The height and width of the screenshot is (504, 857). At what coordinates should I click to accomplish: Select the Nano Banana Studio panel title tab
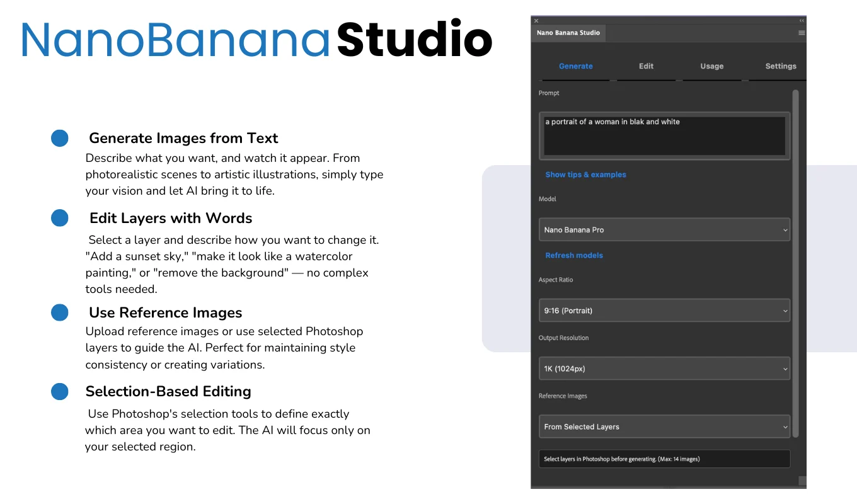tap(568, 33)
